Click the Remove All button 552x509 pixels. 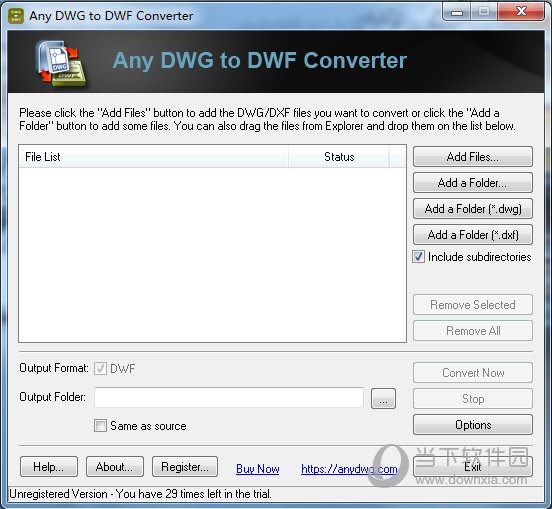(x=472, y=331)
